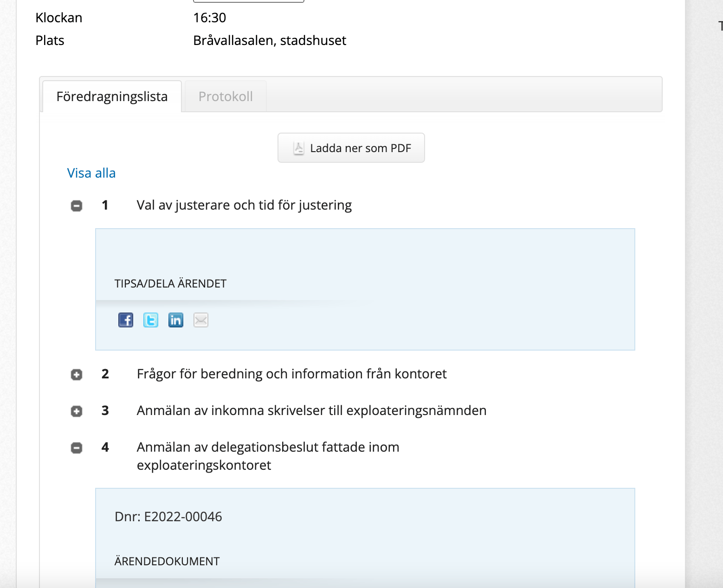Expand agenda item 3 with the plus icon

tap(77, 411)
